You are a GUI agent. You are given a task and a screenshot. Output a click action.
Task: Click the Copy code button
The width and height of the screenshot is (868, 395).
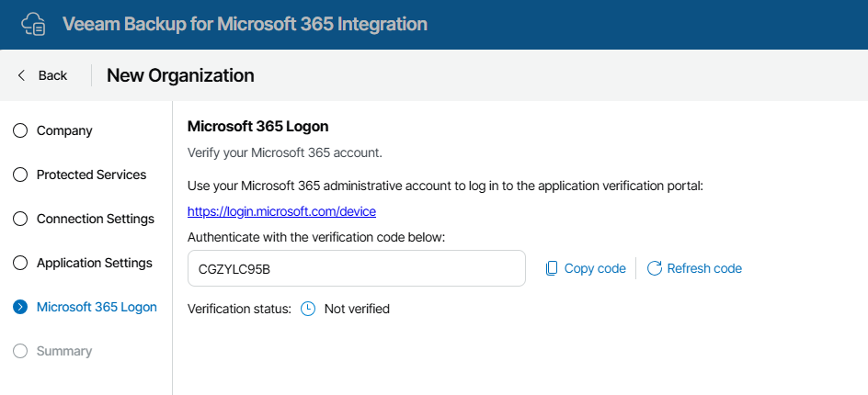click(x=585, y=268)
